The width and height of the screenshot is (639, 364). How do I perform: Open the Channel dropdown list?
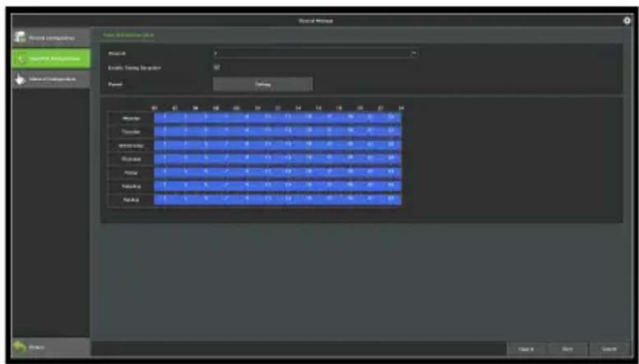coord(315,53)
